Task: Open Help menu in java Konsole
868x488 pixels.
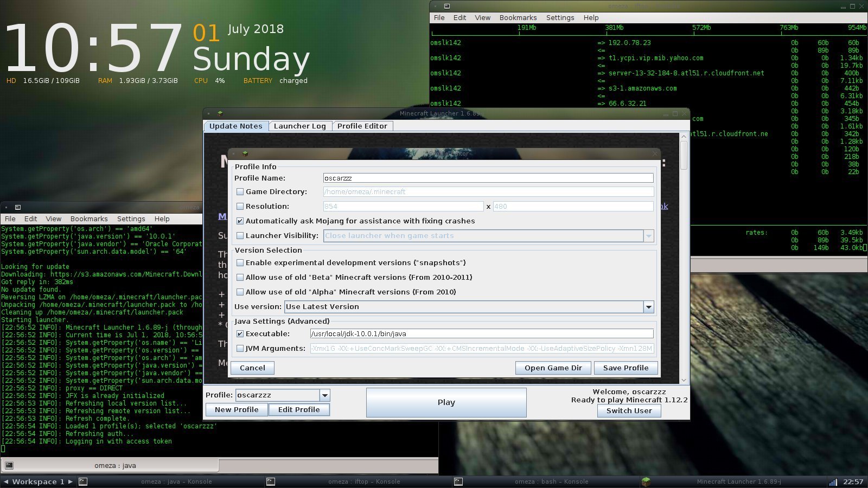Action: pyautogui.click(x=162, y=219)
